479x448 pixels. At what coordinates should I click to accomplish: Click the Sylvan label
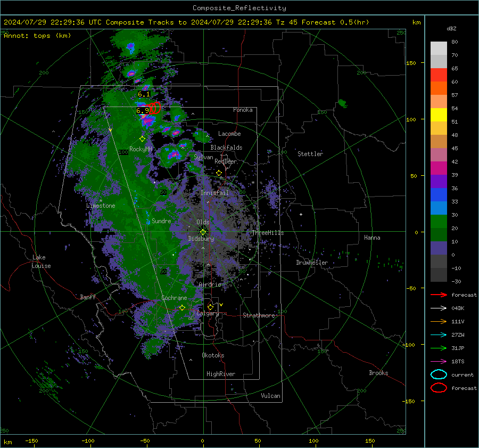203,157
